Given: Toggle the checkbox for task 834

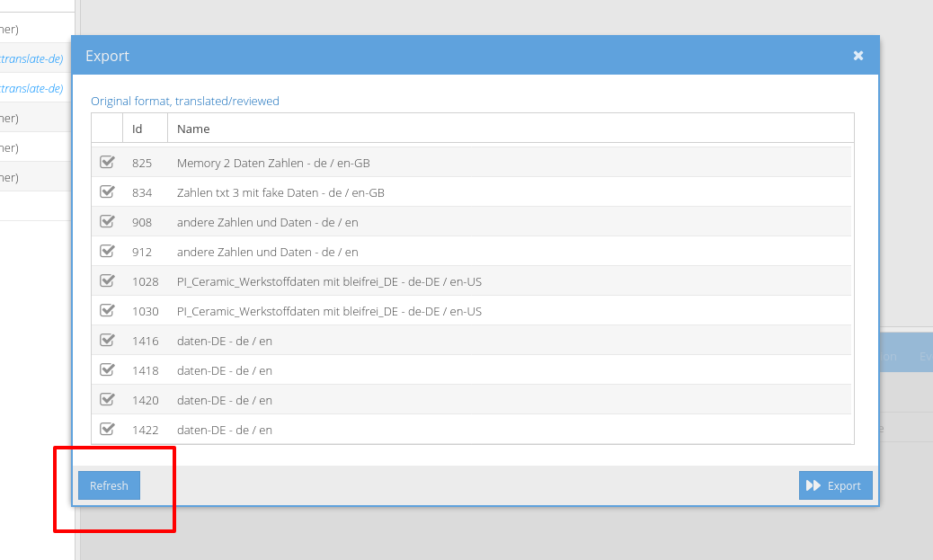Looking at the screenshot, I should tap(107, 192).
